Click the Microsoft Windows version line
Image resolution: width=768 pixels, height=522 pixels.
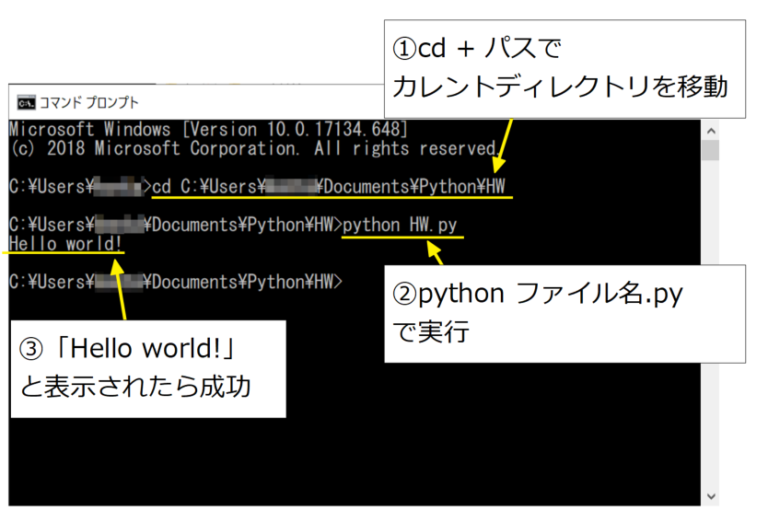207,129
